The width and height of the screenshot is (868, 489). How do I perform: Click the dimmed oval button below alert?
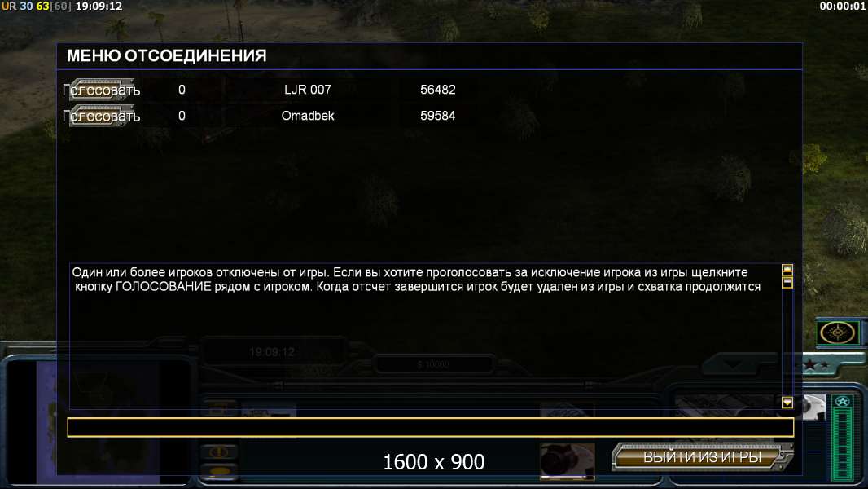(220, 472)
